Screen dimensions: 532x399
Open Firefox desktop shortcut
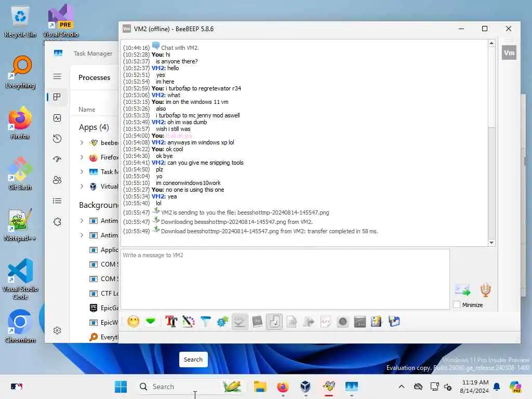click(20, 123)
